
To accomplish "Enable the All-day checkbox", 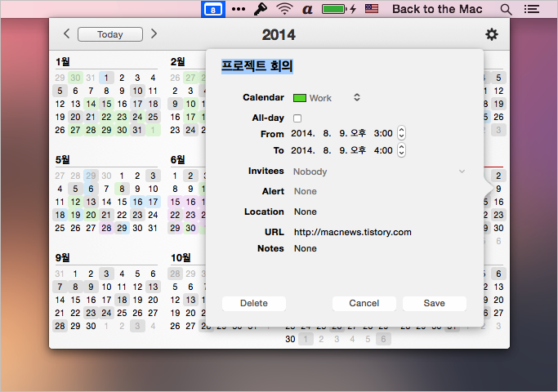I will [297, 118].
